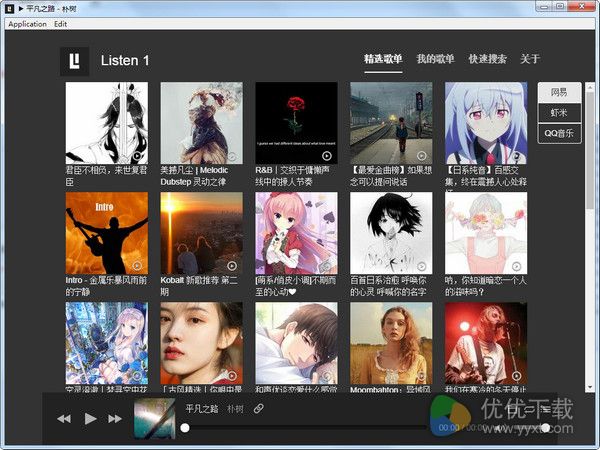Screen dimensions: 600x450
Task: Click the volume slider handle
Action: [x=546, y=427]
